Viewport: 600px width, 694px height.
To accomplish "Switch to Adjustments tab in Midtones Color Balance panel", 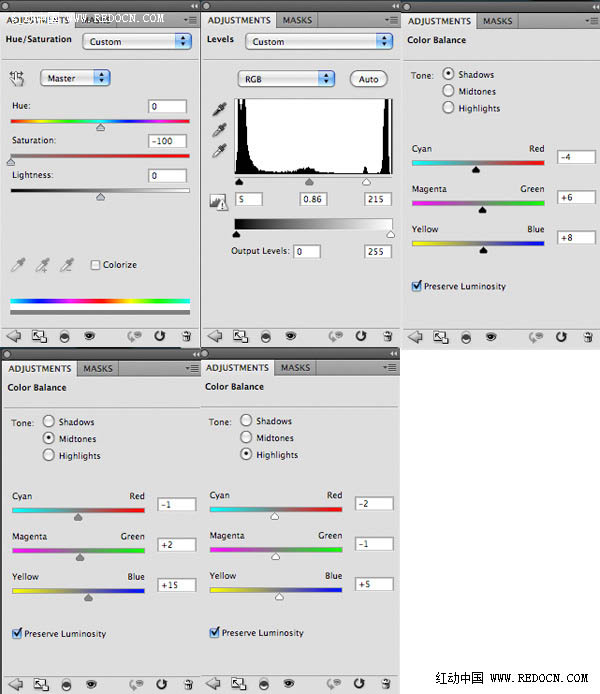I will [x=39, y=369].
